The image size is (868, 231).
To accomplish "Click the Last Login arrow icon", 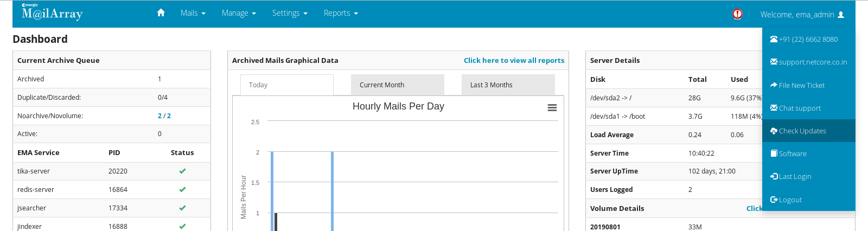I will pos(774,176).
